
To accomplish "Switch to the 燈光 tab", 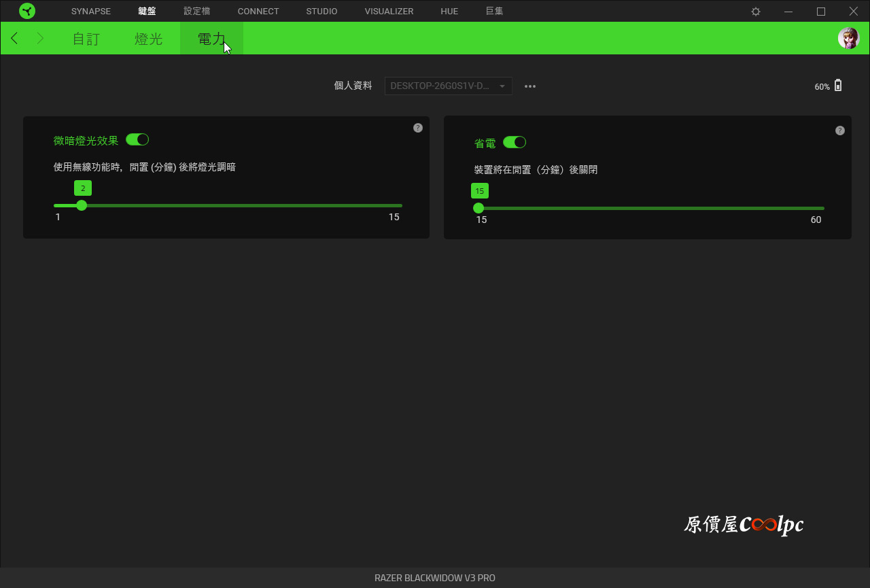I will 148,39.
